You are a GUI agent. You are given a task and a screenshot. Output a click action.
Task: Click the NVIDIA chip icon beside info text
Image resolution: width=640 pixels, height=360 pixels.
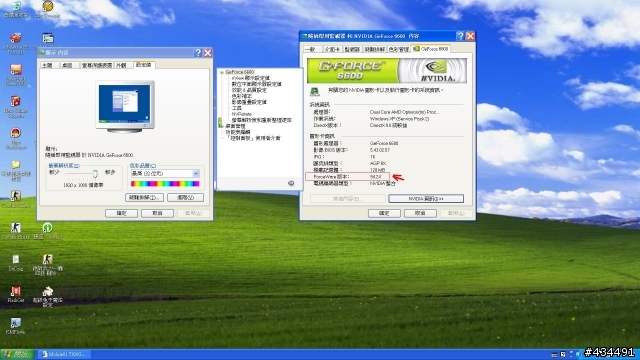tap(314, 91)
